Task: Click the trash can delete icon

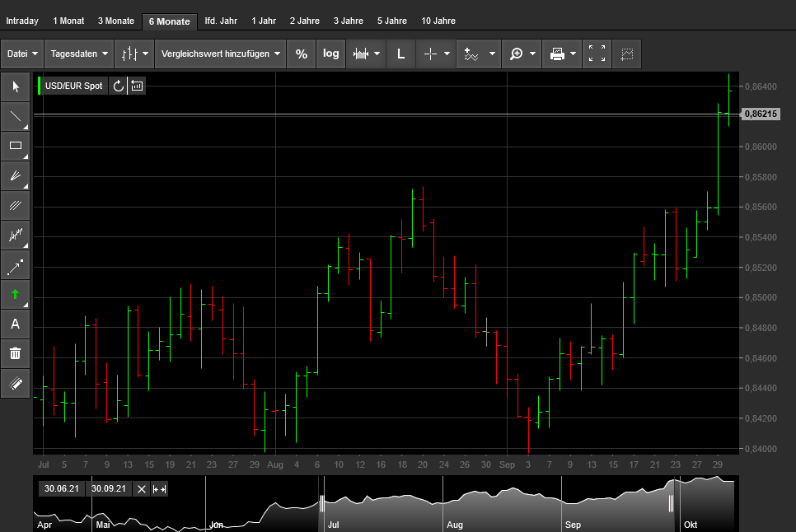Action: pyautogui.click(x=15, y=353)
